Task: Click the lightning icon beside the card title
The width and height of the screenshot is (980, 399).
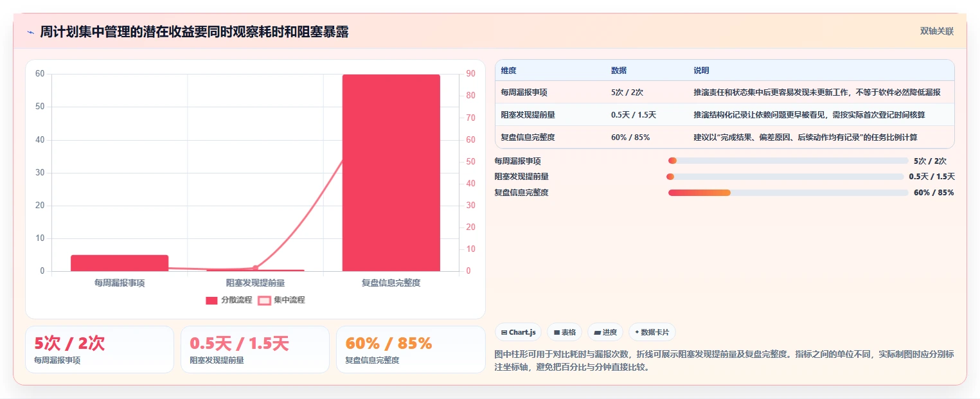Action: [x=31, y=32]
